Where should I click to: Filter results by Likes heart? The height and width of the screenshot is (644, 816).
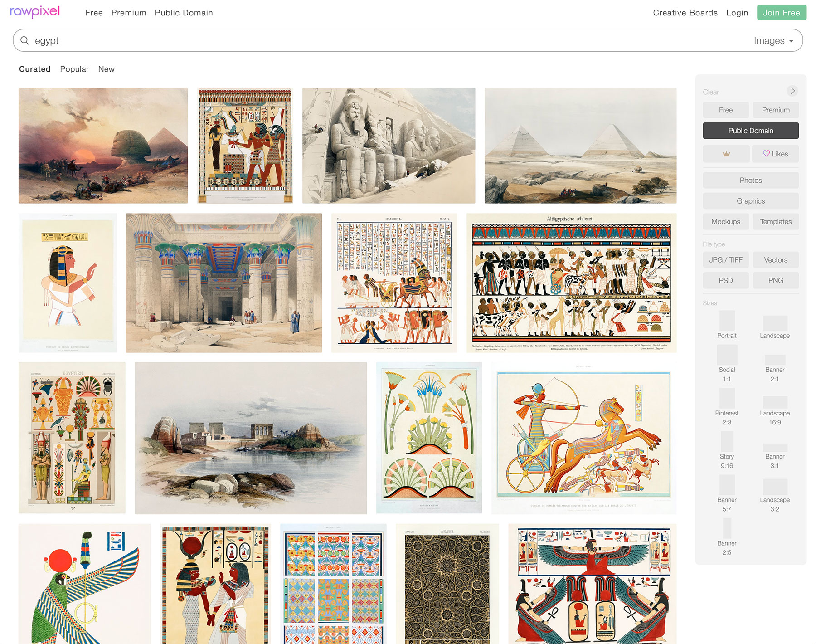coord(775,154)
